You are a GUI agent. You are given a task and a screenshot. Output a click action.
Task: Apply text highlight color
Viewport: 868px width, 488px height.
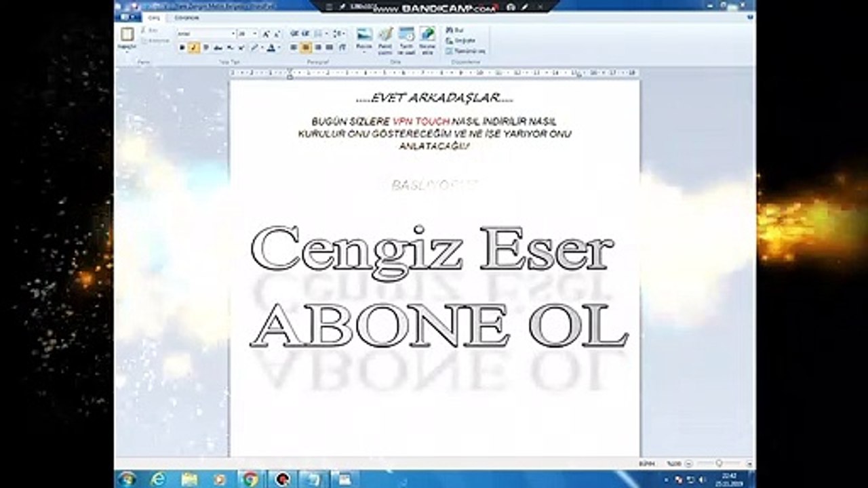coord(254,47)
